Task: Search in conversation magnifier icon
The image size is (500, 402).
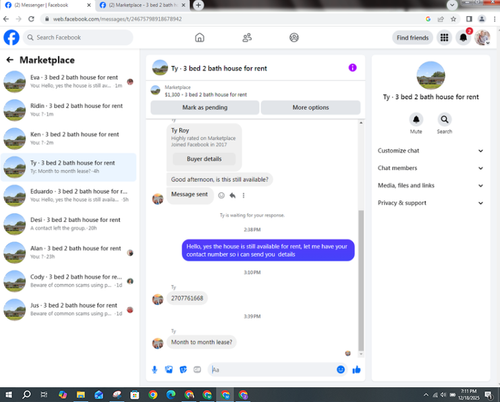Action: 444,119
